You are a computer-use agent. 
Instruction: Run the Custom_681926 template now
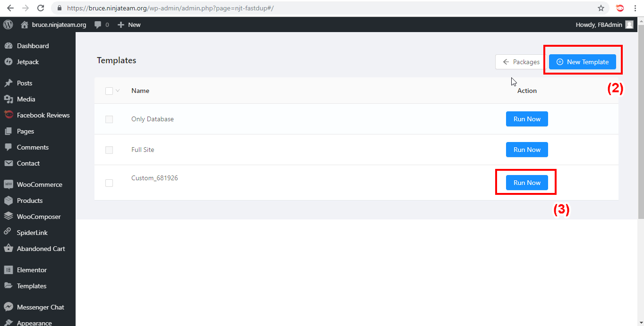pyautogui.click(x=527, y=183)
